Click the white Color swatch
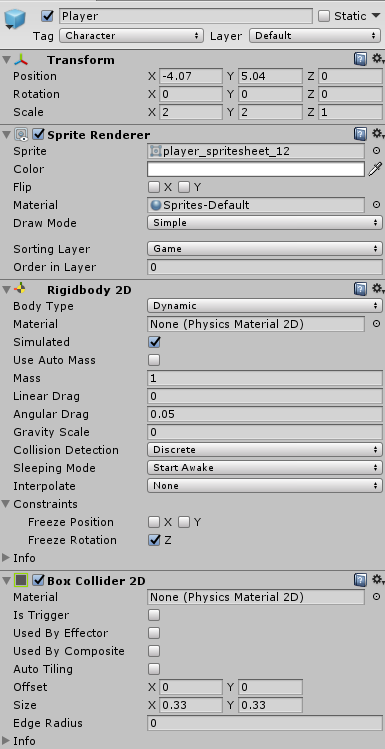This screenshot has height=749, width=385. pyautogui.click(x=256, y=169)
